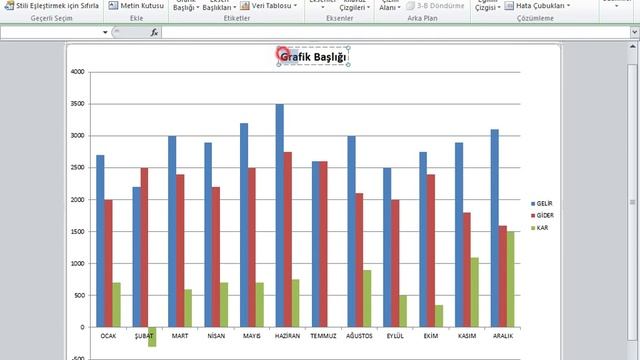
Task: Click the 3500 value axis label
Action: 78,104
